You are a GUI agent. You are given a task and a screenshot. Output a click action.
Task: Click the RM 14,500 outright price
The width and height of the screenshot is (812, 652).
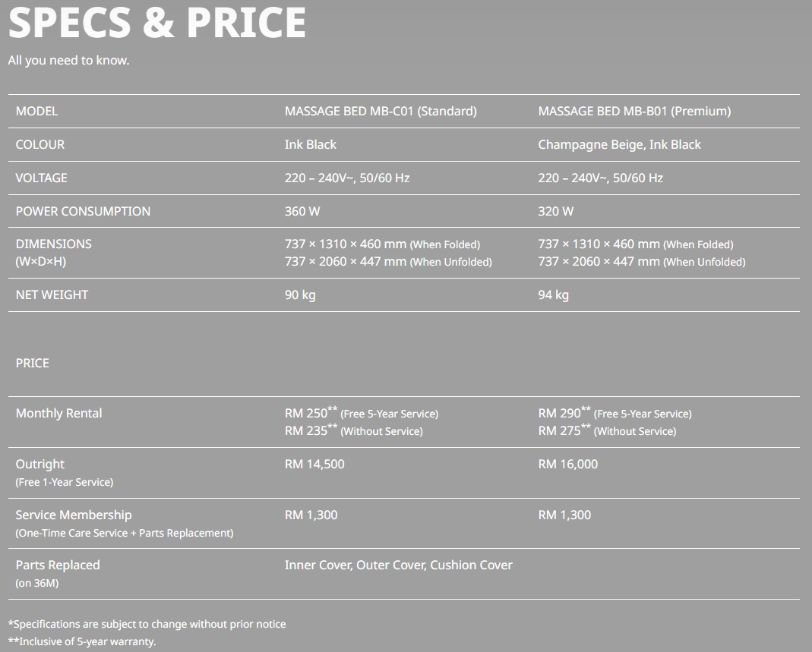[x=314, y=465]
